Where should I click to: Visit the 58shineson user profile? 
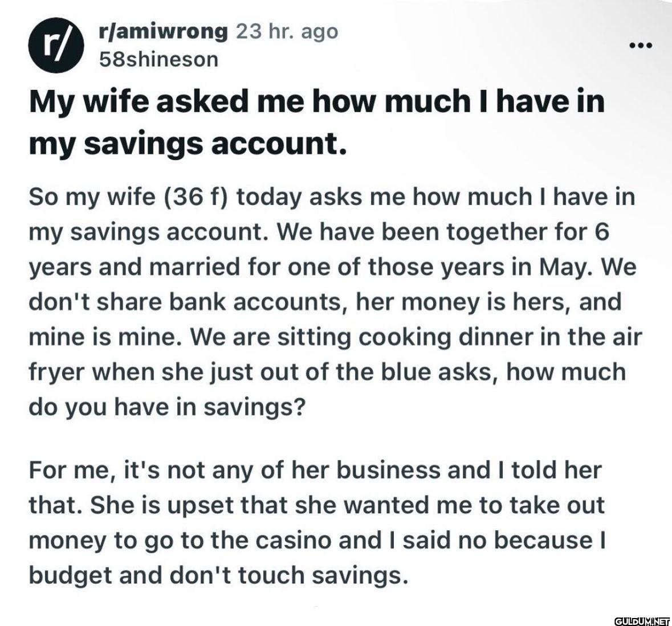158,59
